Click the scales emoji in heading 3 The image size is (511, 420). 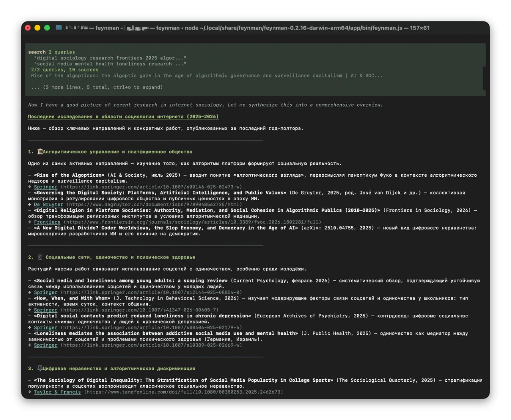40,369
